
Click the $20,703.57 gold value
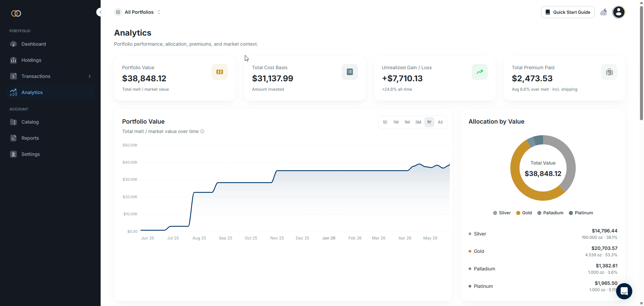[x=604, y=248]
